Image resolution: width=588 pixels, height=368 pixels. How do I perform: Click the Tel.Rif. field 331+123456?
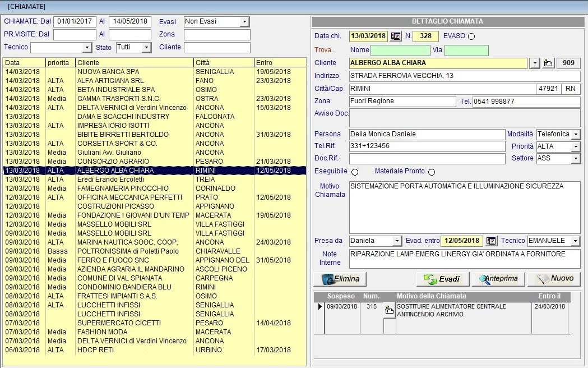point(427,146)
